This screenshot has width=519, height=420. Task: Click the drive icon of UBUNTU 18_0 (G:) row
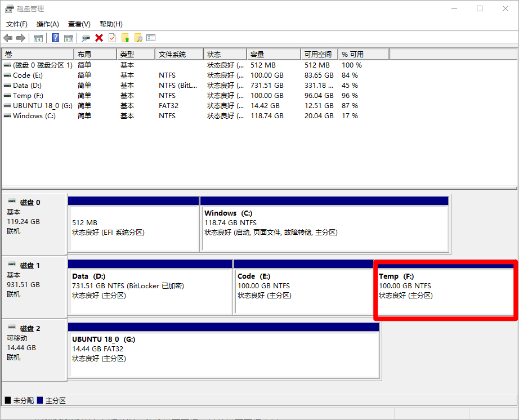(7, 106)
